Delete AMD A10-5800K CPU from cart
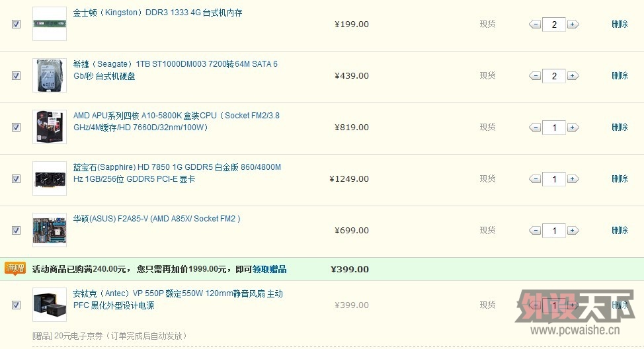Viewport: 644px width, 349px height. pos(620,128)
